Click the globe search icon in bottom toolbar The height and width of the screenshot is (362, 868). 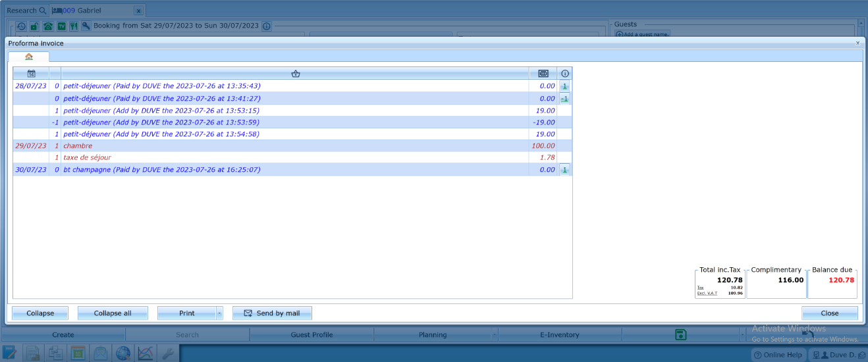(122, 353)
